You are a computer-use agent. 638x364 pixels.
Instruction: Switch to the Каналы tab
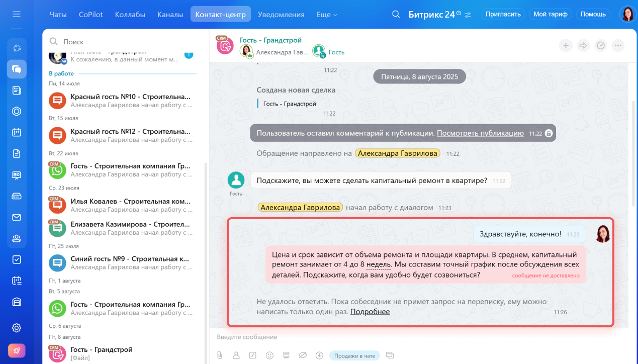170,15
